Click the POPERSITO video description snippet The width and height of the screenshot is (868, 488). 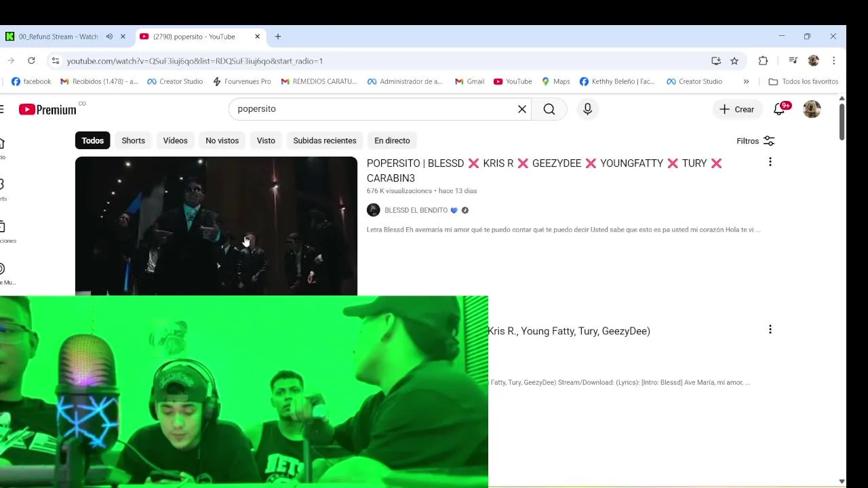(x=564, y=230)
